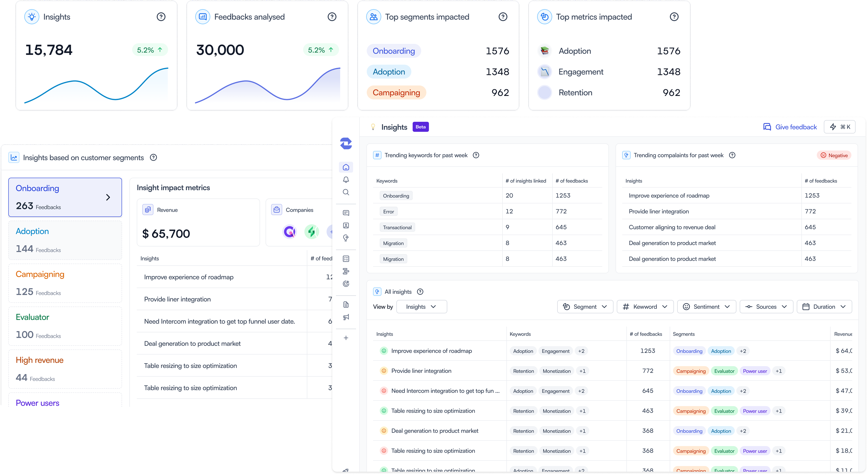
Task: Open the goals target sidebar icon
Action: 346,284
